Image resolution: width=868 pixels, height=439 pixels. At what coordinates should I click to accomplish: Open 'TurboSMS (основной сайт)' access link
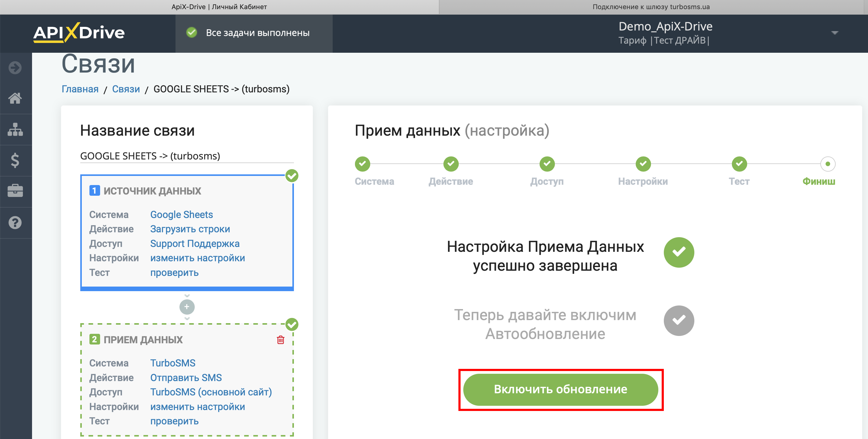tap(211, 392)
